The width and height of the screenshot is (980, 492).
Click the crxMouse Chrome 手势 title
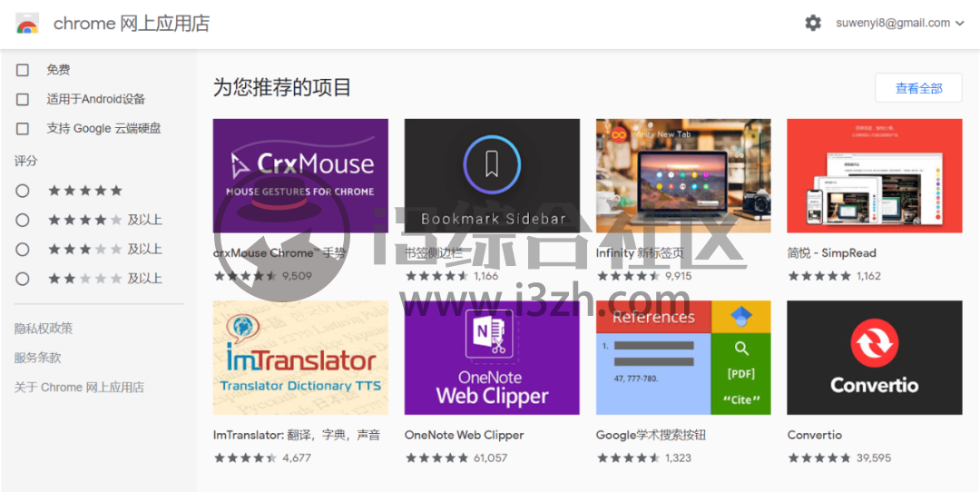point(279,253)
